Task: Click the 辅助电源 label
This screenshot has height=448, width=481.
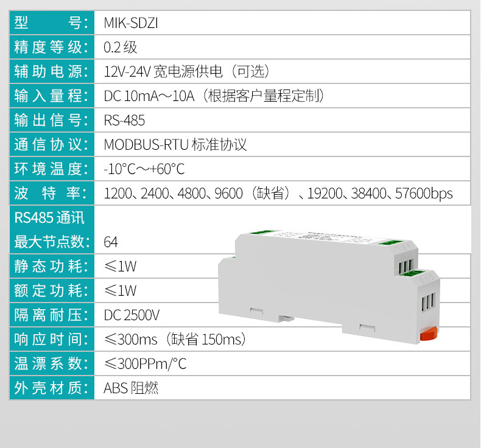Action: [x=51, y=71]
